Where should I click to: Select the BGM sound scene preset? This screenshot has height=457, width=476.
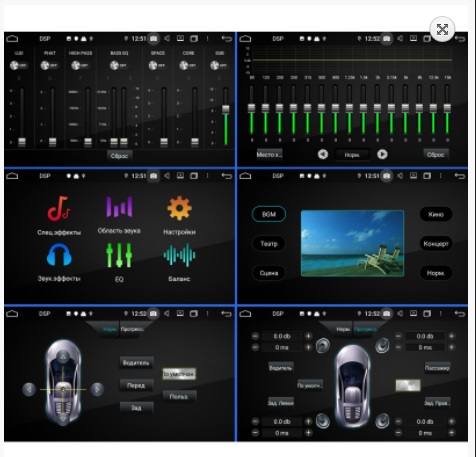tap(269, 214)
